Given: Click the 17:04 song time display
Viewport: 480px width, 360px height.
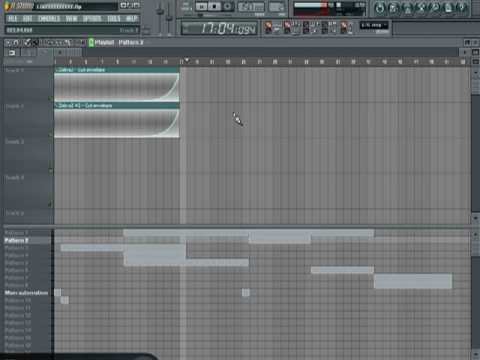Looking at the screenshot, I should 220,28.
